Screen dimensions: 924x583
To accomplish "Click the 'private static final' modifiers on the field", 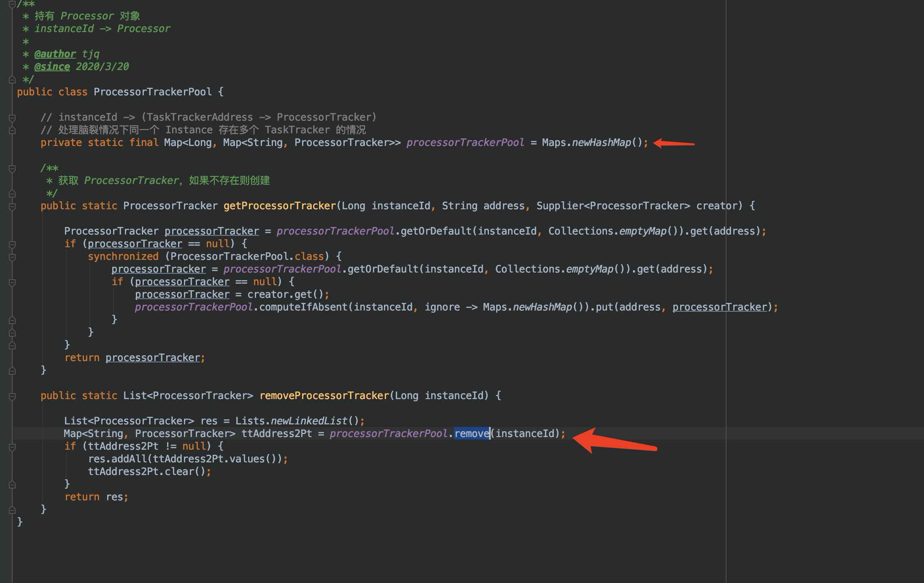I will pos(100,143).
